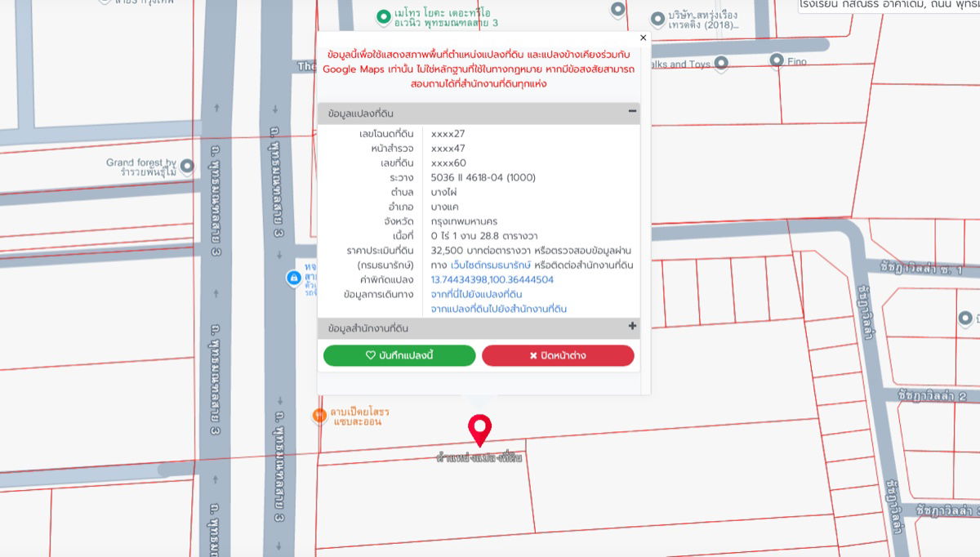Select the land number value xxxx60
This screenshot has height=557, width=980.
click(448, 163)
